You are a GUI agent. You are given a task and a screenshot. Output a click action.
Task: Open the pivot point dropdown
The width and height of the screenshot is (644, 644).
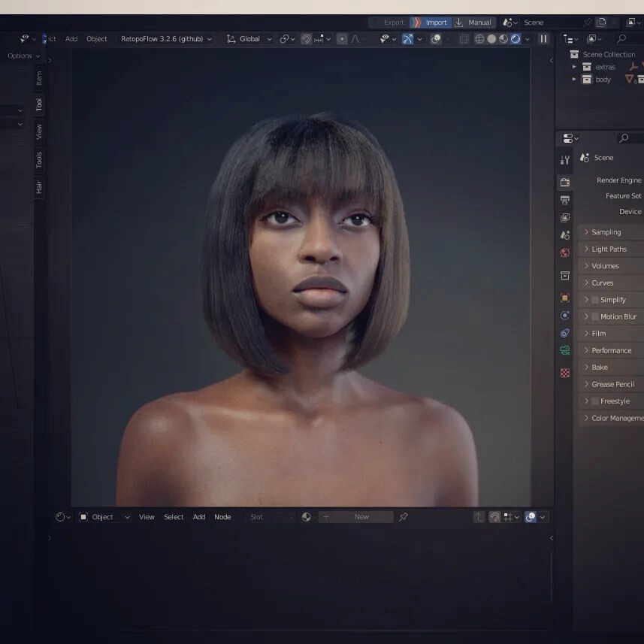pos(287,39)
